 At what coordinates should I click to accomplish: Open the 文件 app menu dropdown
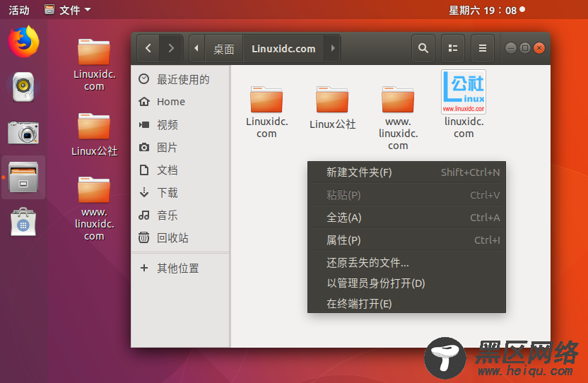(68, 10)
